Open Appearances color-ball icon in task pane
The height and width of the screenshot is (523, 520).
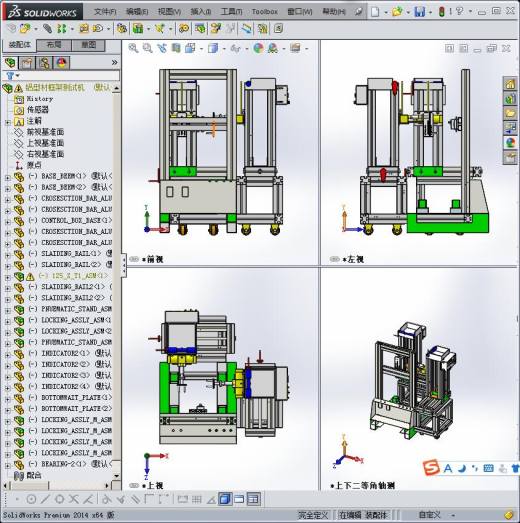click(x=510, y=143)
